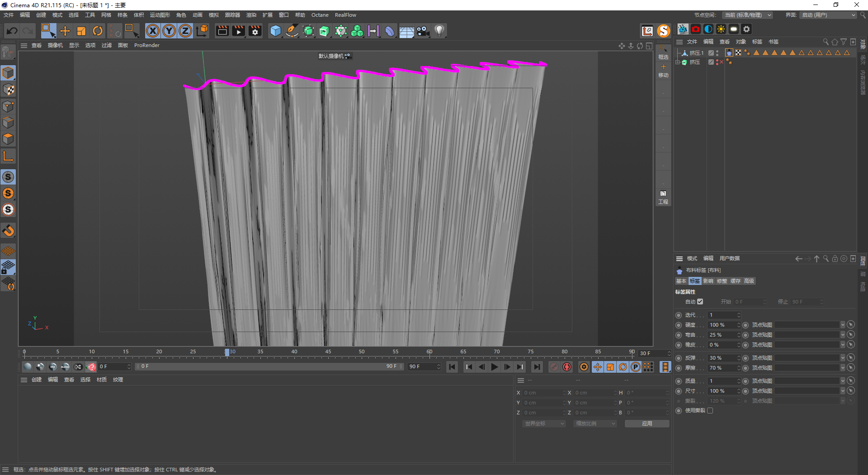Screen dimensions: 868x475
Task: Click the orange S plugin icon near viewport
Action: pyautogui.click(x=664, y=31)
